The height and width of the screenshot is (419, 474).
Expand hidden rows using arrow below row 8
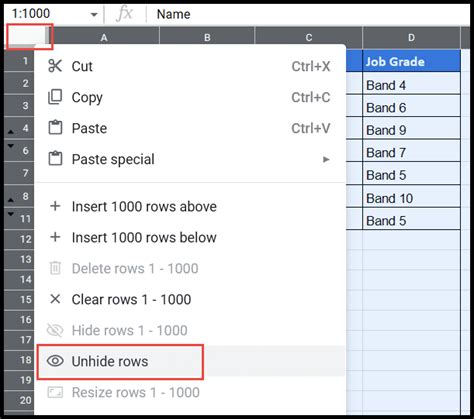[11, 200]
